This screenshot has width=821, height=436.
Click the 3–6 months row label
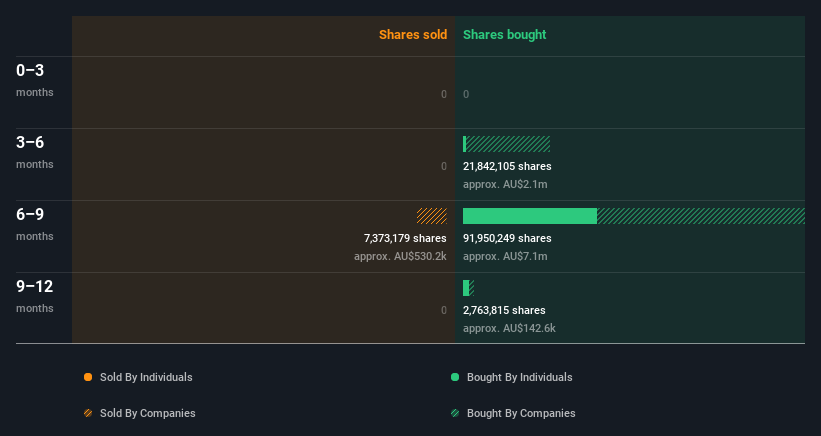coord(35,152)
